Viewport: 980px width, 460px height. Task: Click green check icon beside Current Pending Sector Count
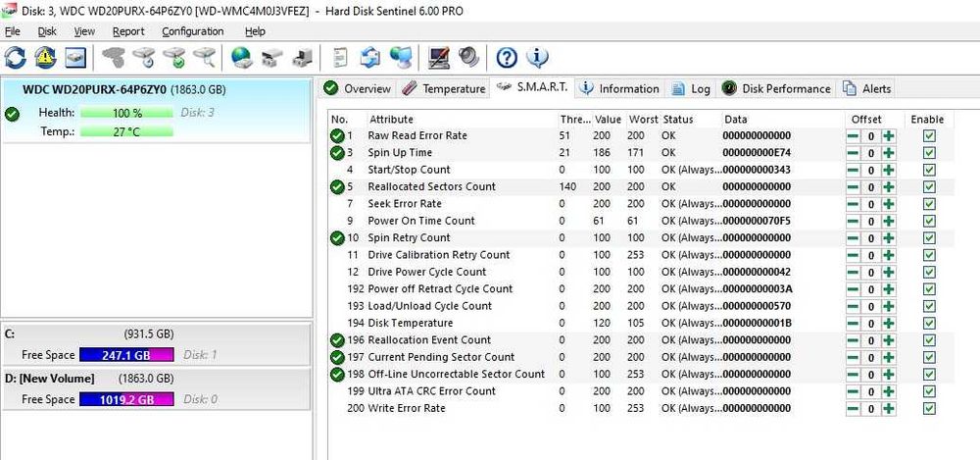click(337, 357)
